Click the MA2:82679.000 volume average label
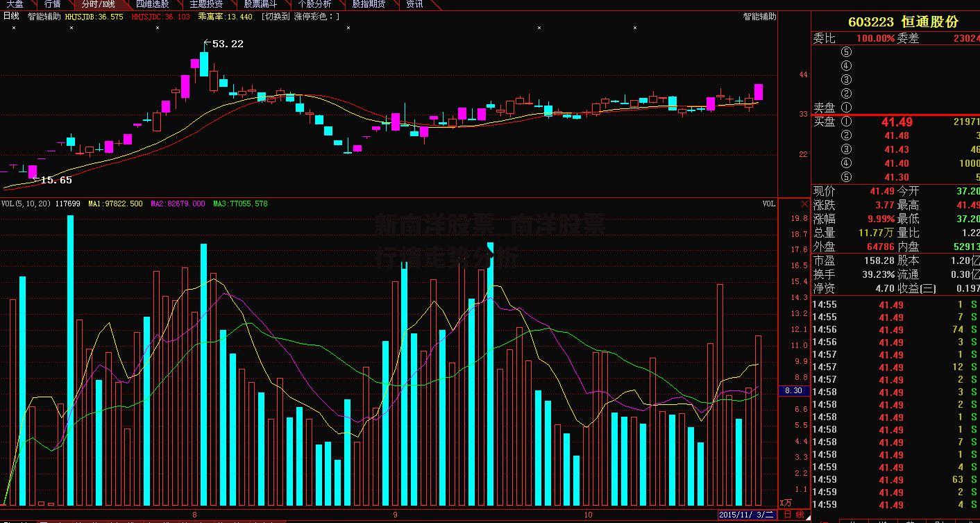The width and height of the screenshot is (980, 523). coord(178,204)
